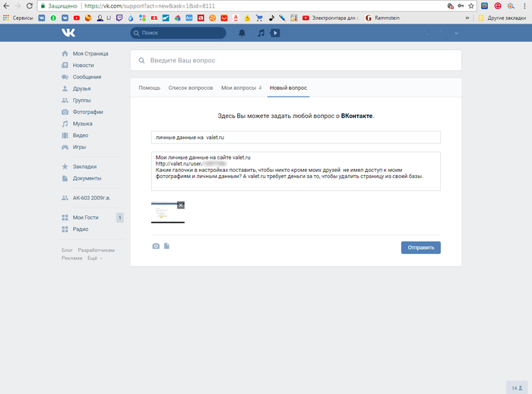
Task: Open the Chrome menu button
Action: pyautogui.click(x=524, y=5)
